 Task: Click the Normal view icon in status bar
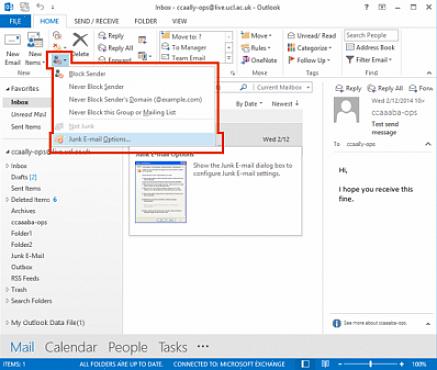point(305,364)
